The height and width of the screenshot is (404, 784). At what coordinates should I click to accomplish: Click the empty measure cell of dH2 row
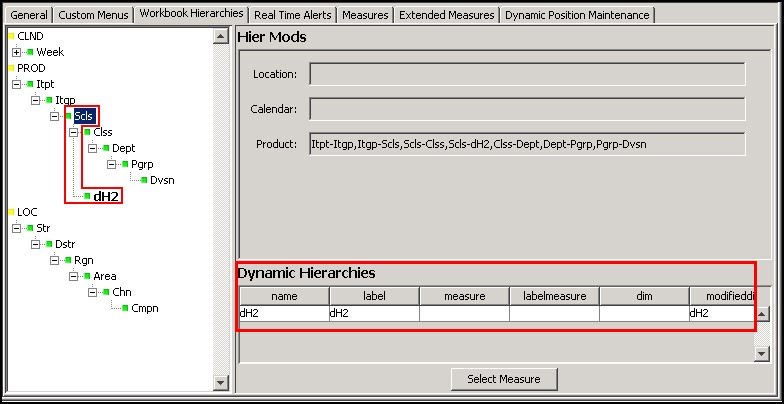(x=464, y=314)
